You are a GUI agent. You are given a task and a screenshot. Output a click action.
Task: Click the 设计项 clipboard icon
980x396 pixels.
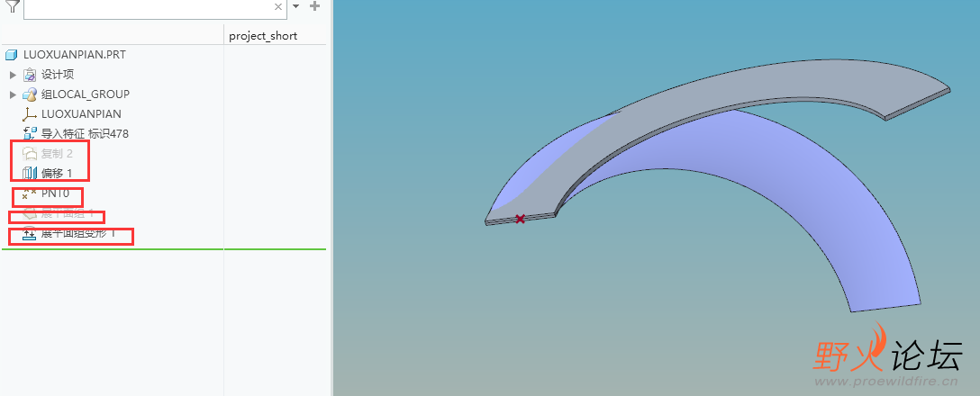tap(30, 75)
